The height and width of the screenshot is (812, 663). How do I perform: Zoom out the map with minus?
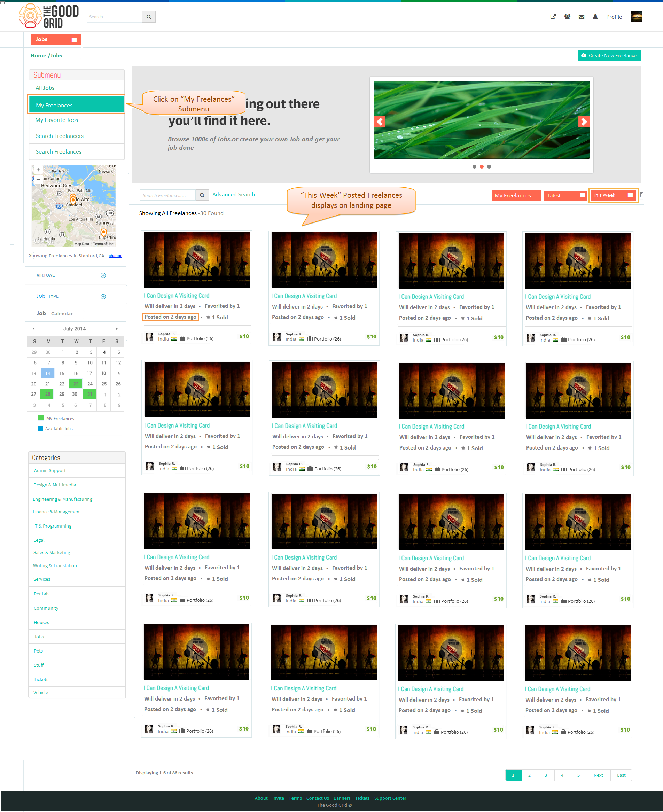tap(38, 179)
